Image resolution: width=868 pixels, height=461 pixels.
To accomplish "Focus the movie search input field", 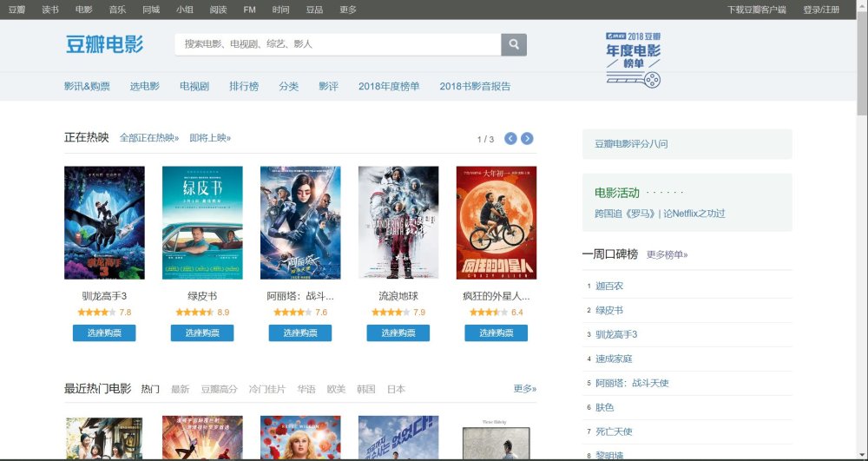I will (x=339, y=45).
